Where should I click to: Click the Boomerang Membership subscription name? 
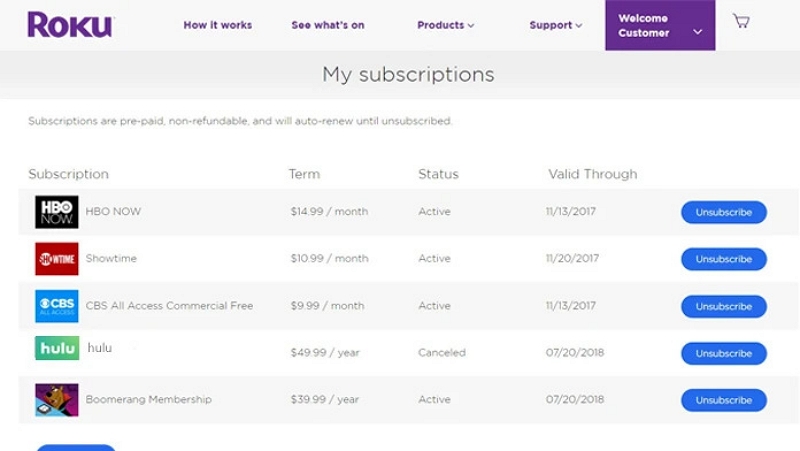point(148,400)
